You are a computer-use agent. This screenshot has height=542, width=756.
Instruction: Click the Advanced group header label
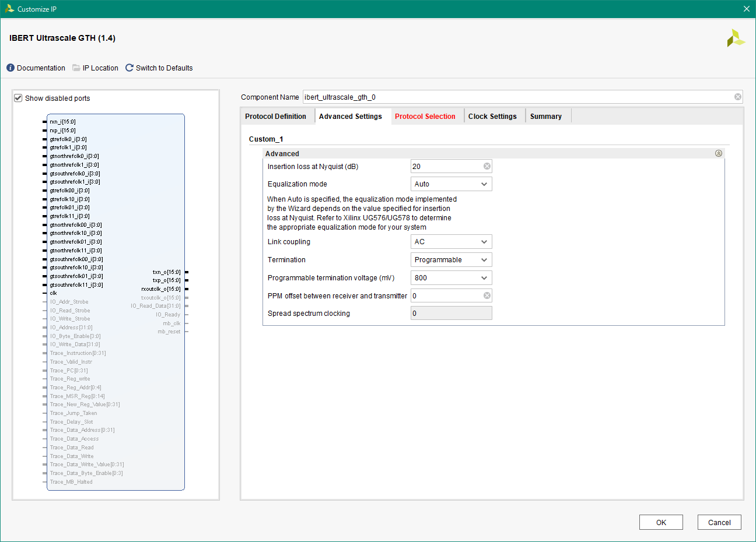(x=282, y=154)
